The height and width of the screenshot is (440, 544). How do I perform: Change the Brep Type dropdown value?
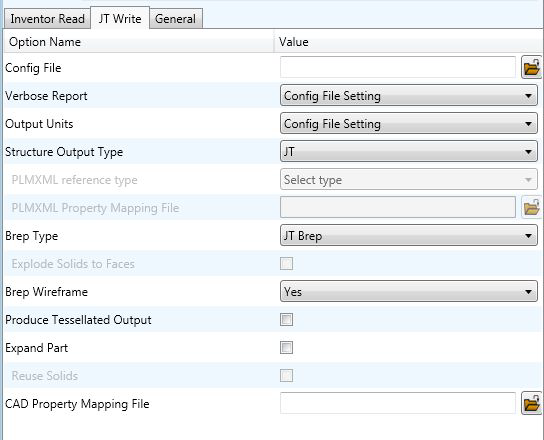(x=409, y=236)
